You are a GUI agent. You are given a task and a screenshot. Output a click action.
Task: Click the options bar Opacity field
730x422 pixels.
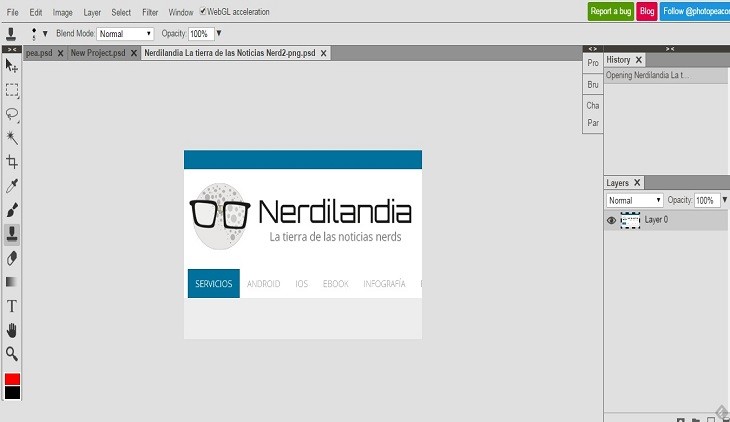201,34
